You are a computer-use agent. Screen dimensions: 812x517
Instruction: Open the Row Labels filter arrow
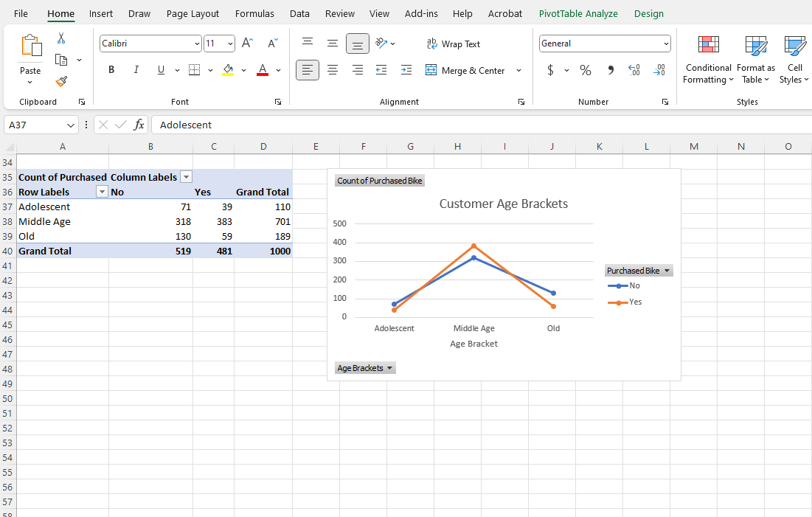pos(102,192)
